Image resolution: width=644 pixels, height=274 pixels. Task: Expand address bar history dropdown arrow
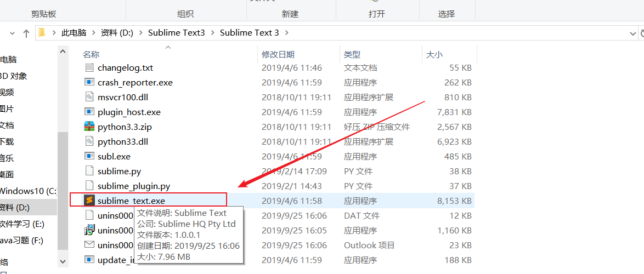pos(633,33)
